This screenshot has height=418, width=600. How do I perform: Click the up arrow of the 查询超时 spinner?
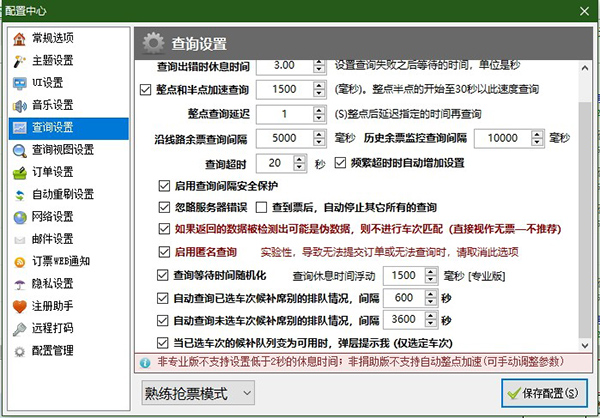(x=300, y=159)
